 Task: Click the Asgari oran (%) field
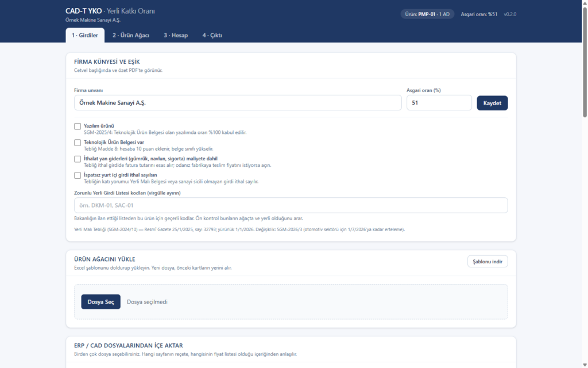439,102
